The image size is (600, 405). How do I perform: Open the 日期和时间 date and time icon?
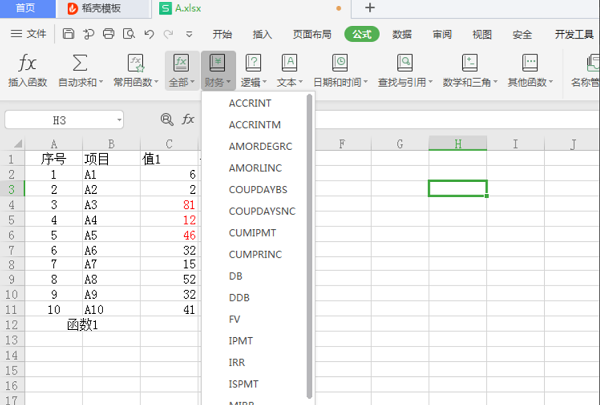pyautogui.click(x=340, y=63)
